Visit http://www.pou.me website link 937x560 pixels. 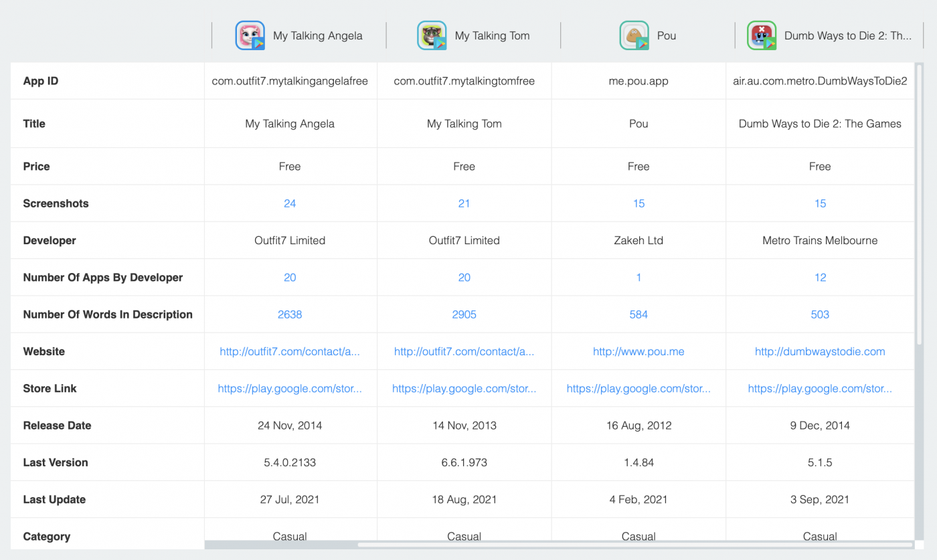pyautogui.click(x=638, y=351)
